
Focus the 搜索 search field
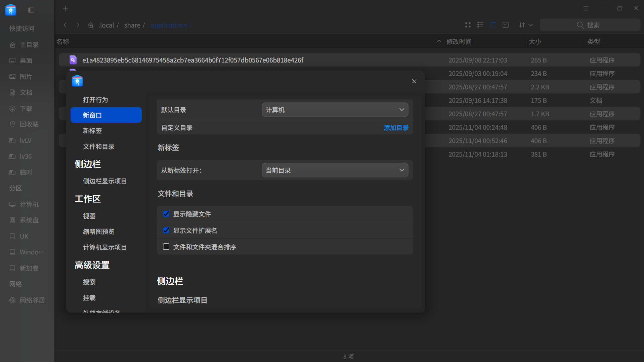590,25
